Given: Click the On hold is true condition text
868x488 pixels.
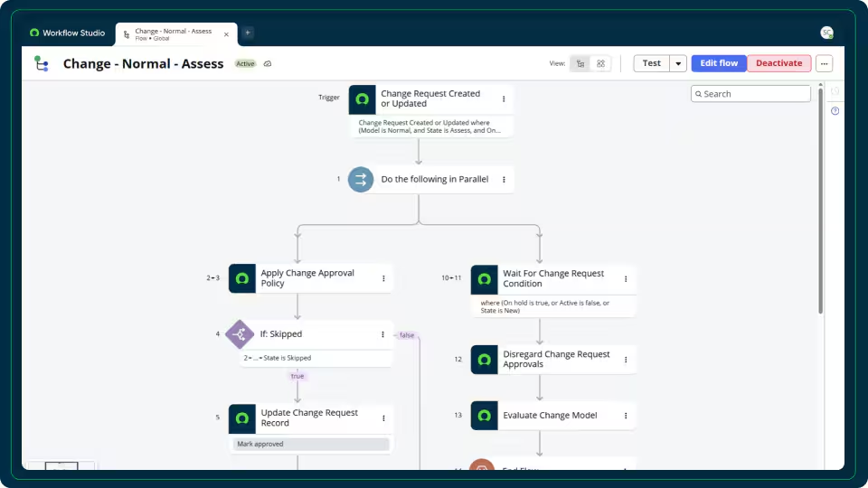Looking at the screenshot, I should click(x=544, y=307).
